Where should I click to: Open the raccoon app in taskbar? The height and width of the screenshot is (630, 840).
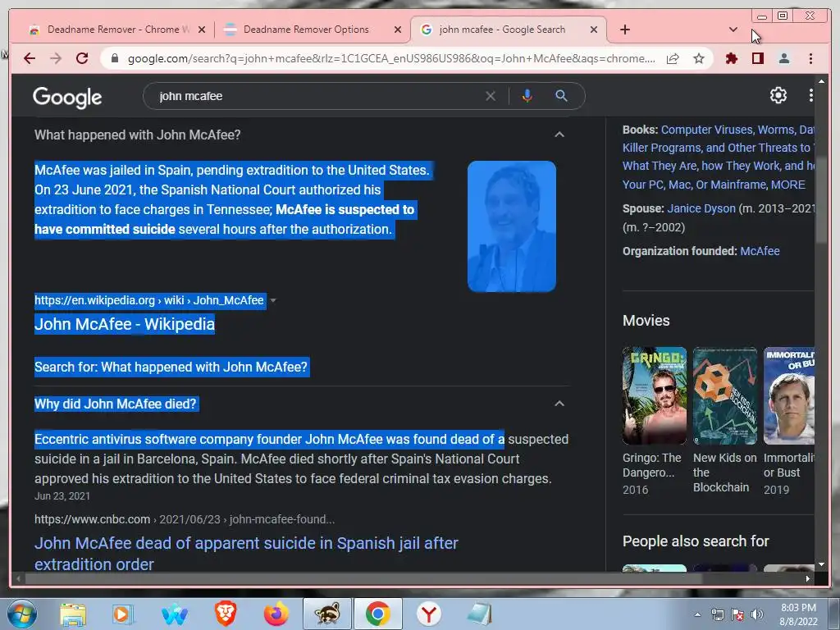click(326, 614)
